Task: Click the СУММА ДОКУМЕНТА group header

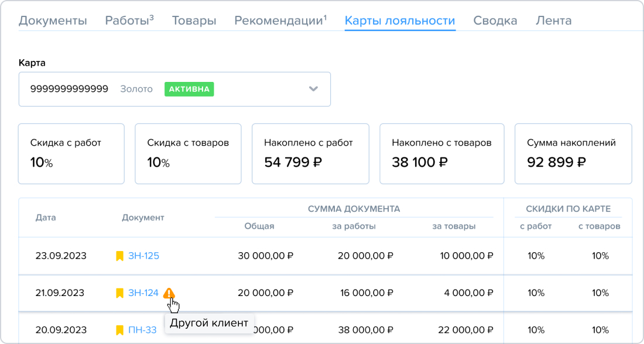Action: pyautogui.click(x=354, y=209)
